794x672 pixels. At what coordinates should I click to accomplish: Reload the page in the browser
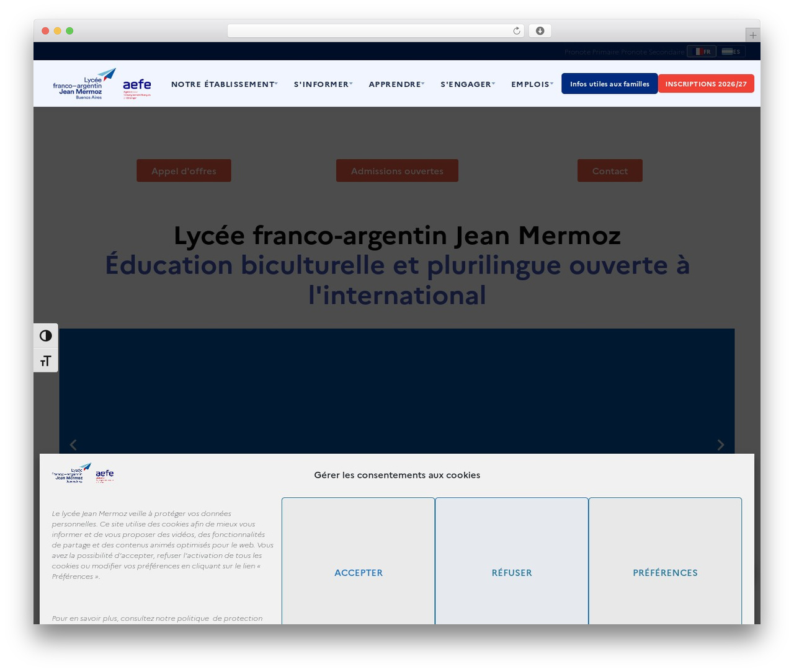pyautogui.click(x=517, y=31)
